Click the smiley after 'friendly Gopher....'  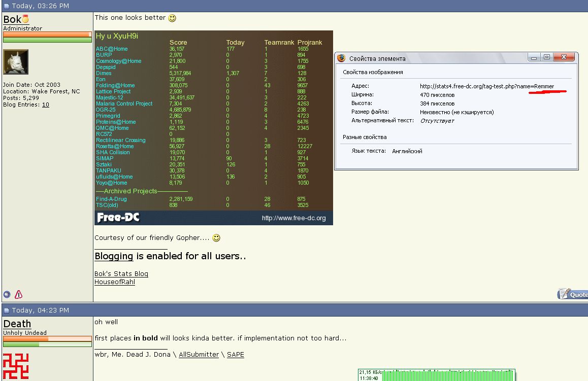pos(216,238)
